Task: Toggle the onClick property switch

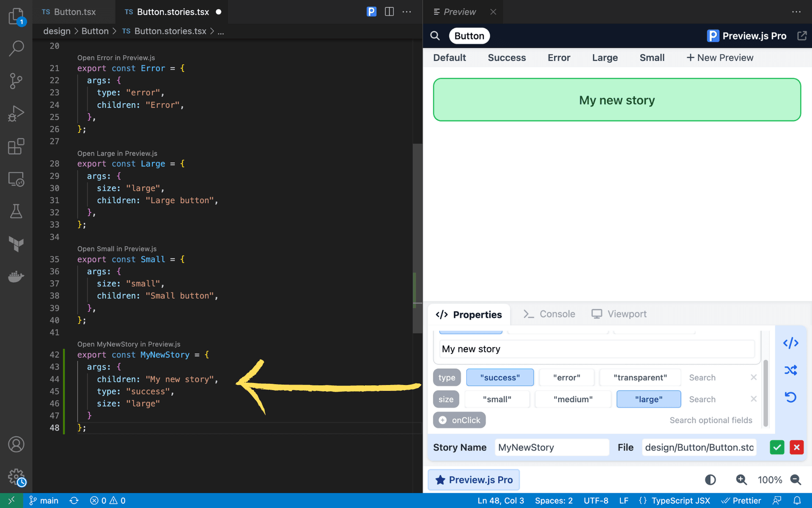Action: click(442, 420)
